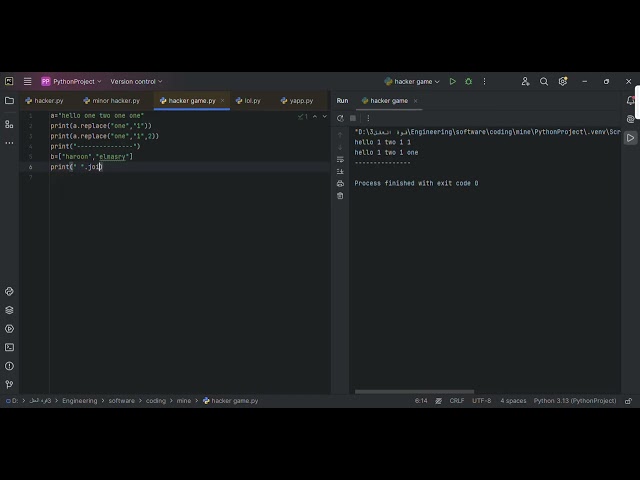Open Search Everywhere magnifier
Screen dimensions: 640x480
(544, 82)
